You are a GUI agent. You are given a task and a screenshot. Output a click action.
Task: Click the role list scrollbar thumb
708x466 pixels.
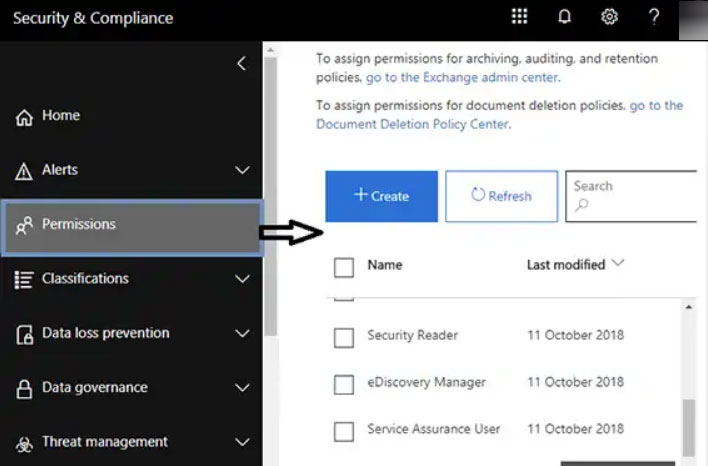point(689,428)
